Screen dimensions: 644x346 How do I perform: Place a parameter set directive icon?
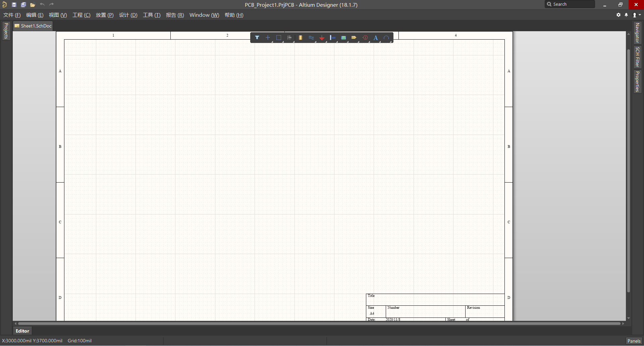[365, 38]
